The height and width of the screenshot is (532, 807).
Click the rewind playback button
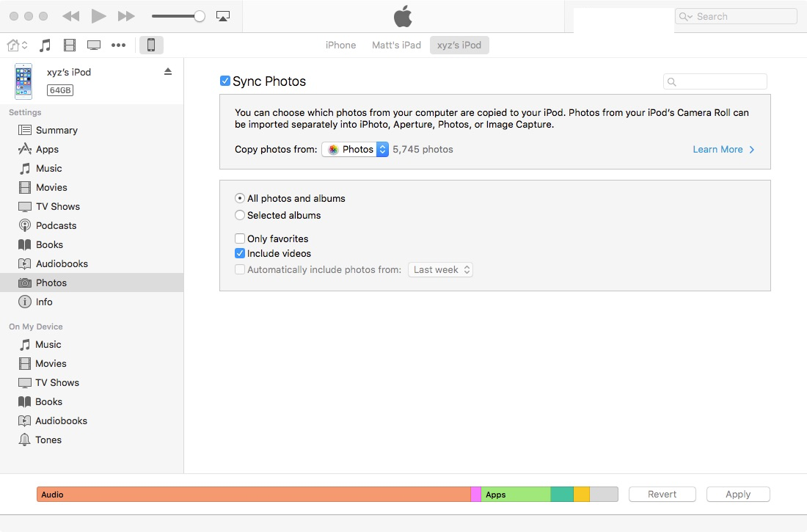tap(71, 16)
